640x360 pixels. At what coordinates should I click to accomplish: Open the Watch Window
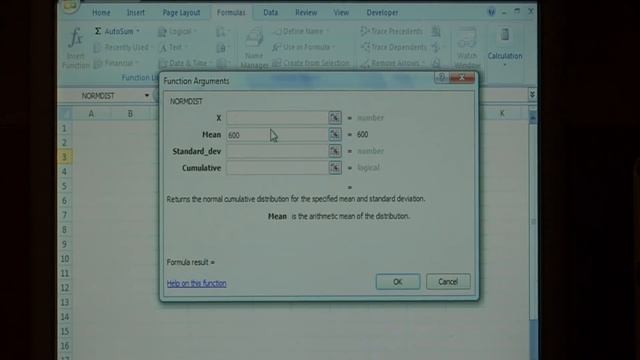467,48
